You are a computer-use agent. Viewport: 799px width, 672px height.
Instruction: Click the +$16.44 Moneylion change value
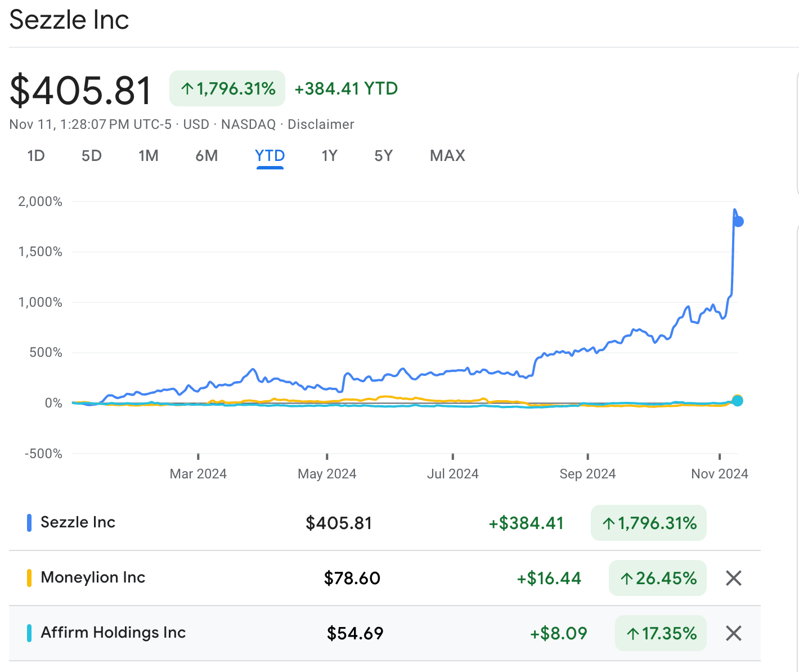(x=549, y=578)
